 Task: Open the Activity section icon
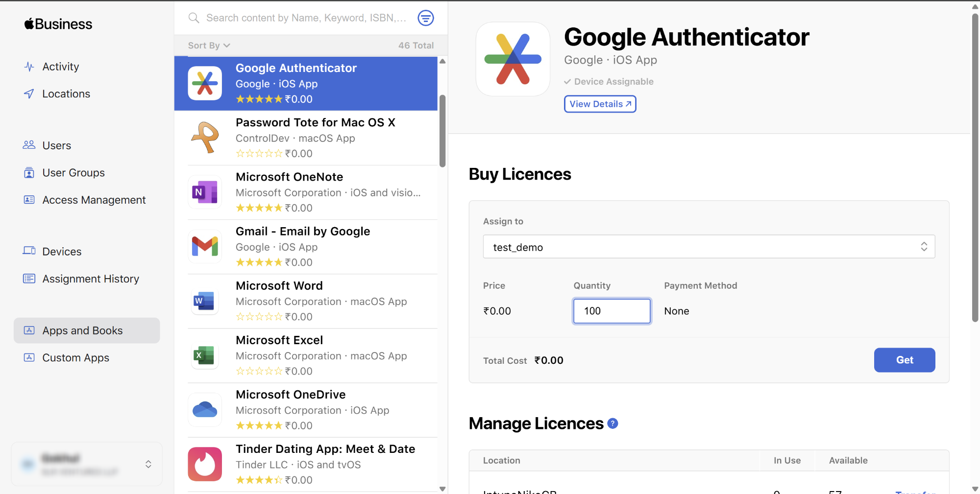pyautogui.click(x=29, y=67)
